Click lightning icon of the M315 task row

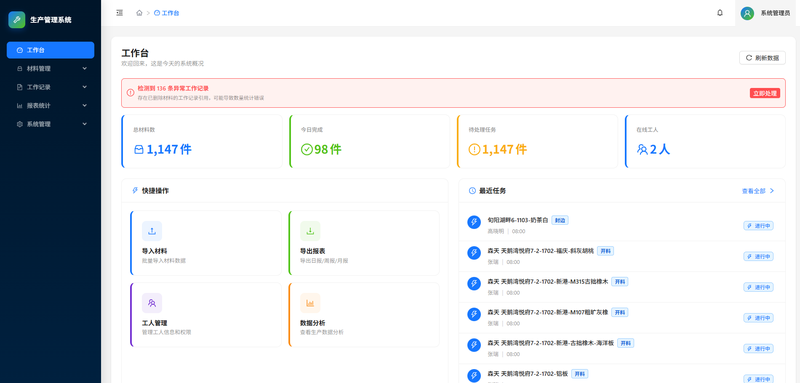474,284
